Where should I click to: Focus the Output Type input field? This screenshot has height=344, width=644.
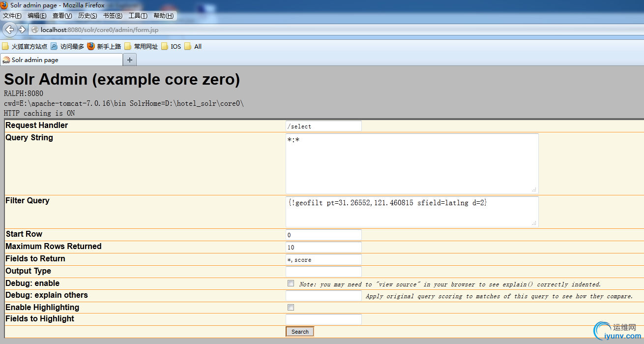click(323, 272)
